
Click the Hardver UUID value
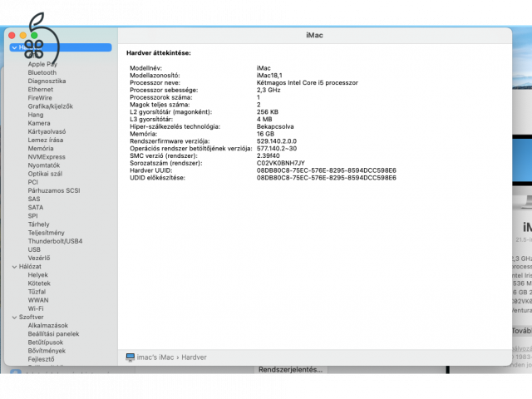point(327,170)
